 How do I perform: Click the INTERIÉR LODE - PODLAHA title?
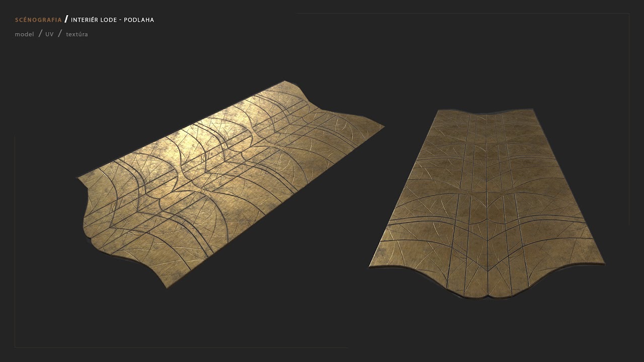coord(112,20)
